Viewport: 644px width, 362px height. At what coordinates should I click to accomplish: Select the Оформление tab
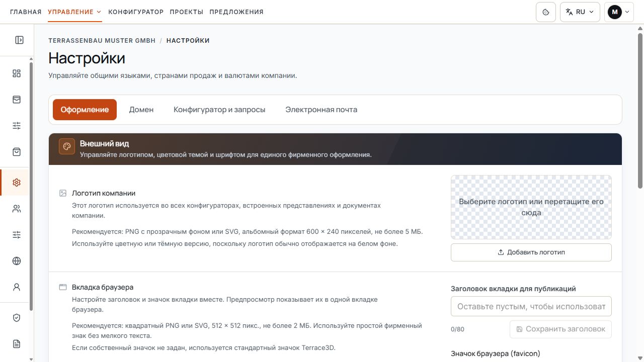[85, 110]
